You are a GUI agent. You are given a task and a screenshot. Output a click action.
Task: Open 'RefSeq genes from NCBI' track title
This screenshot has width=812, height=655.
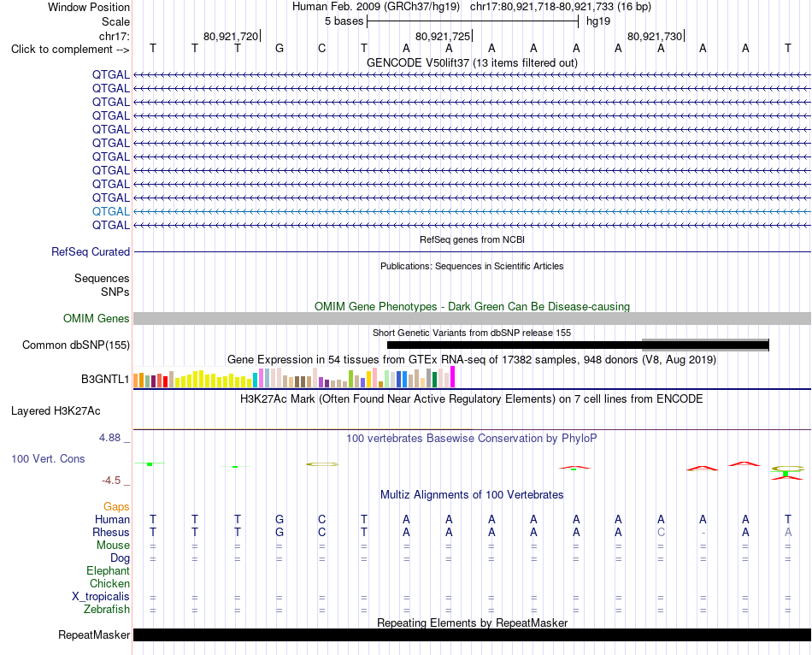(x=472, y=240)
